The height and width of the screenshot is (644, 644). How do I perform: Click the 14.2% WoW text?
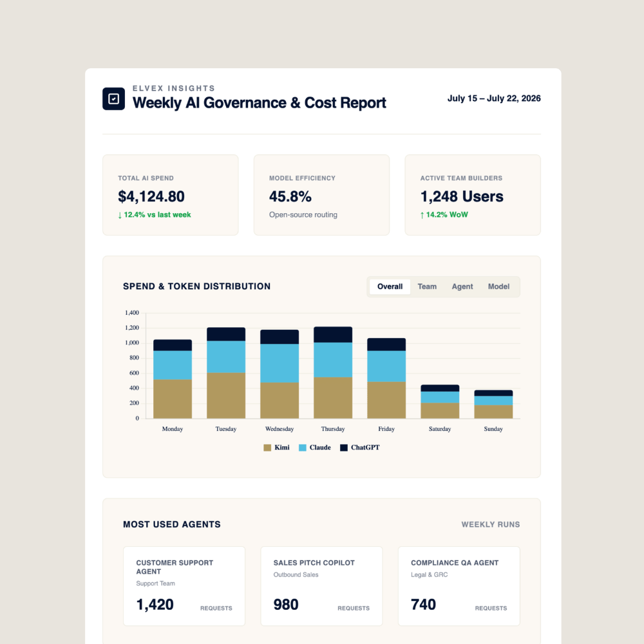[444, 215]
